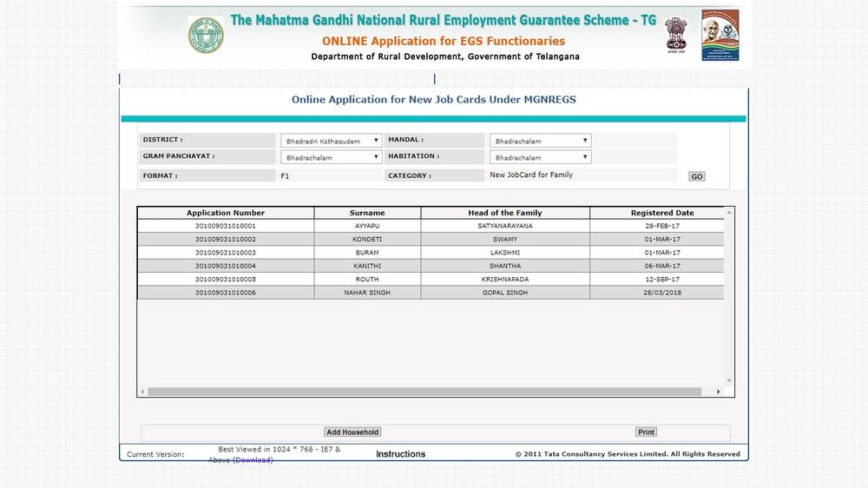Viewport: 868px width, 488px height.
Task: Click the national emblem of India icon
Action: click(675, 35)
